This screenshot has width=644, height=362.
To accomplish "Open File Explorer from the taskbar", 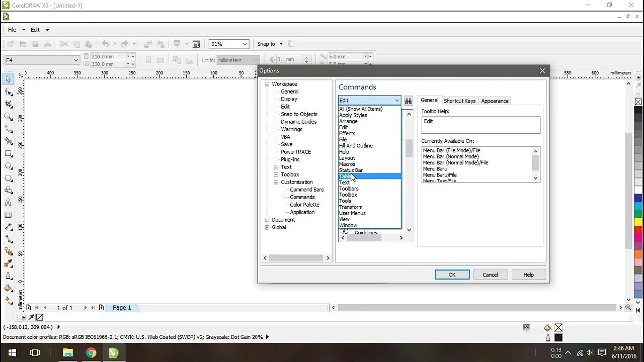I will [x=67, y=352].
